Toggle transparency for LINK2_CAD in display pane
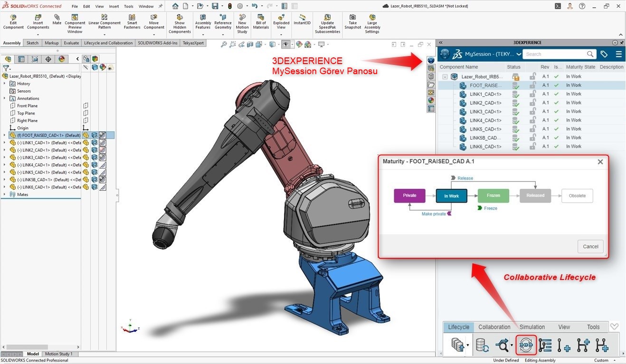The width and height of the screenshot is (626, 364). pyautogui.click(x=103, y=150)
